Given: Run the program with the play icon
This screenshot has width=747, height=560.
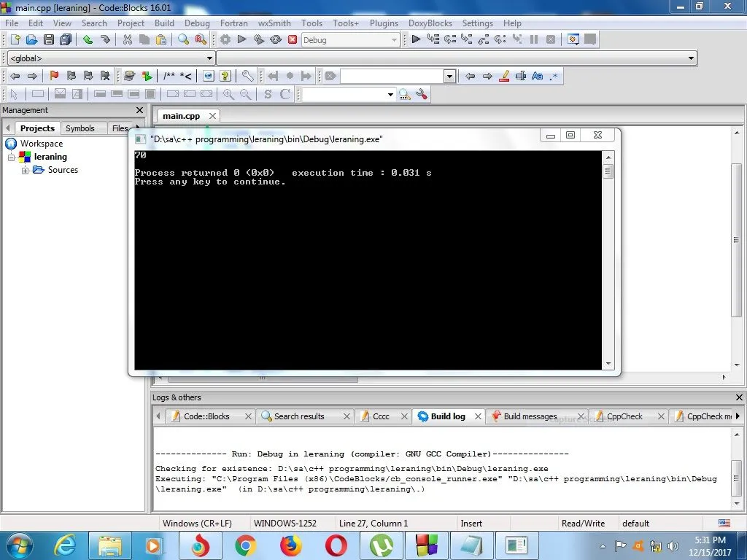Looking at the screenshot, I should (241, 39).
